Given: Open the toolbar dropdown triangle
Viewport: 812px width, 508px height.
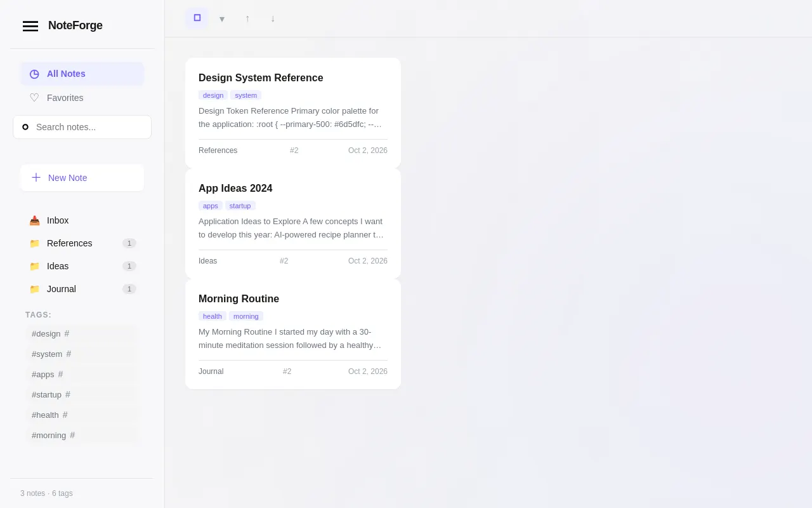Looking at the screenshot, I should coord(222,18).
